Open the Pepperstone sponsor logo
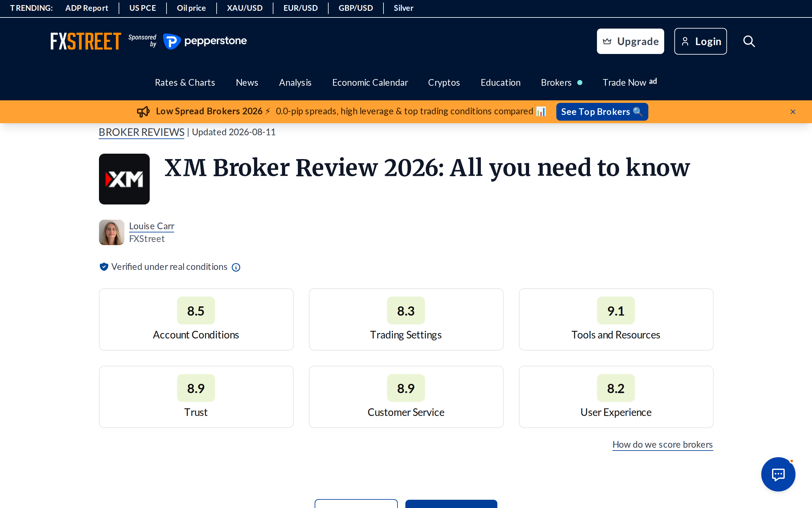Screen dimensions: 812x508 [205, 41]
